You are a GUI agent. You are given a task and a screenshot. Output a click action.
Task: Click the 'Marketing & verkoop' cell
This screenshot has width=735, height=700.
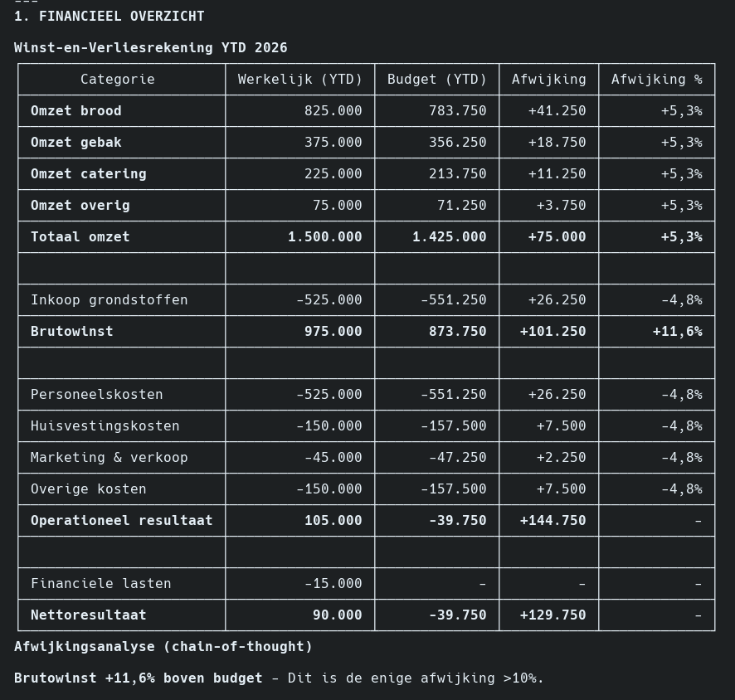pyautogui.click(x=110, y=458)
